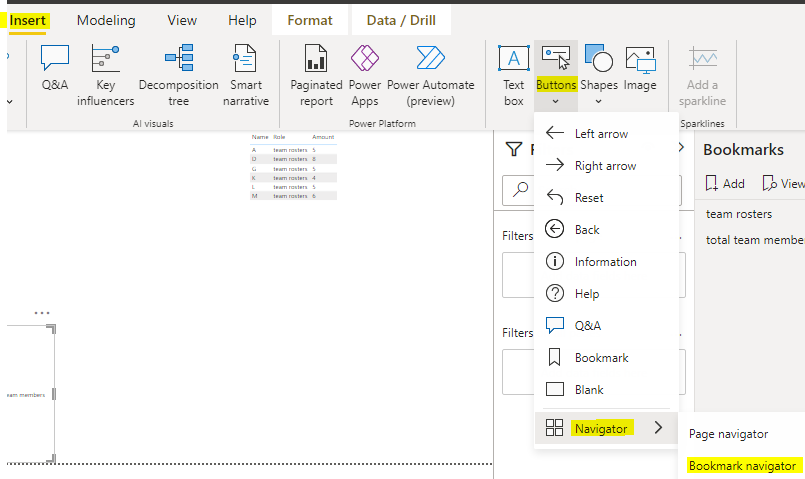Select the Help button from dropdown

(606, 293)
